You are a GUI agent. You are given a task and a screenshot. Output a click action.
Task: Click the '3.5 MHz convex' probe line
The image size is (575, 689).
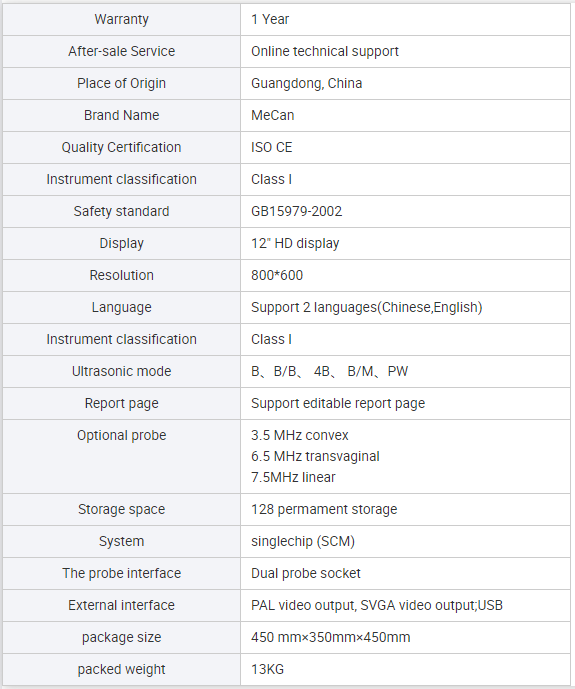[x=300, y=435]
